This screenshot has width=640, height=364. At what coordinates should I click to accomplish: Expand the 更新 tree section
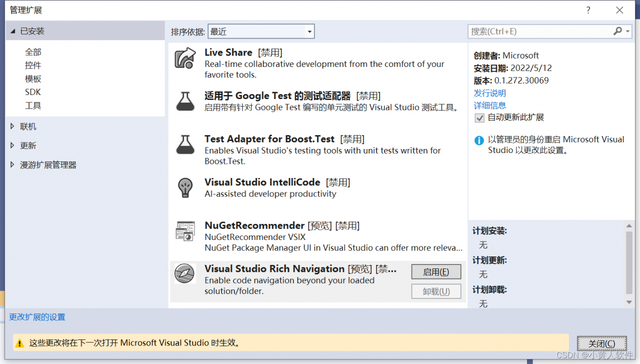12,145
